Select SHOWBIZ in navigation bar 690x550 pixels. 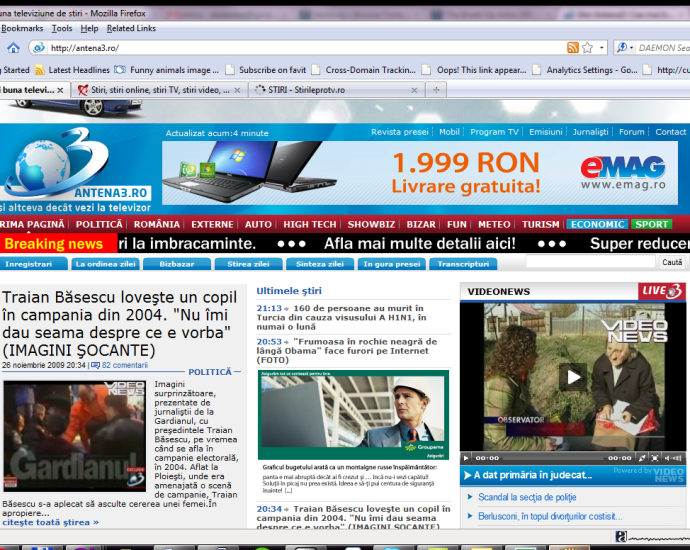coord(371,224)
